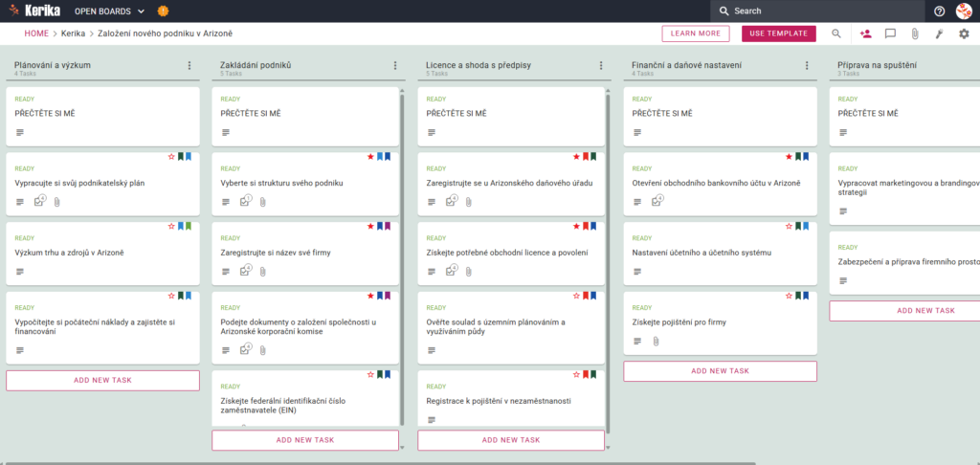Click Licence a shoda column vertical scrollbar

[x=608, y=262]
